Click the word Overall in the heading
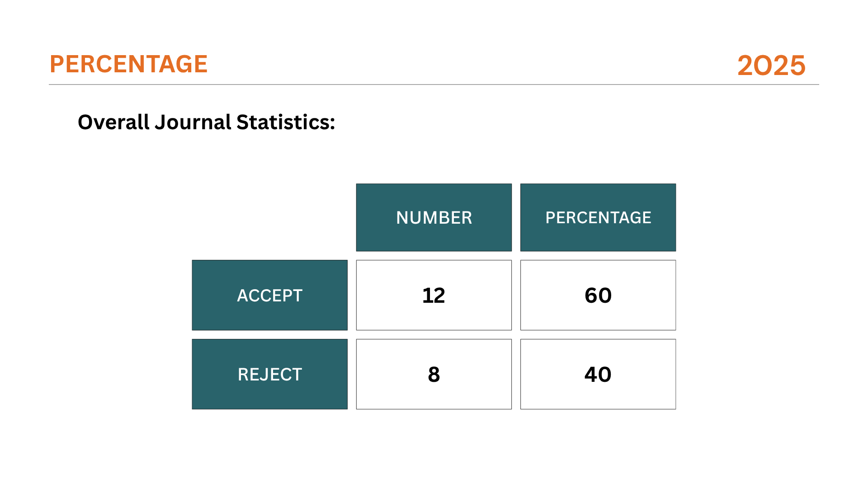The image size is (868, 488). (x=113, y=122)
